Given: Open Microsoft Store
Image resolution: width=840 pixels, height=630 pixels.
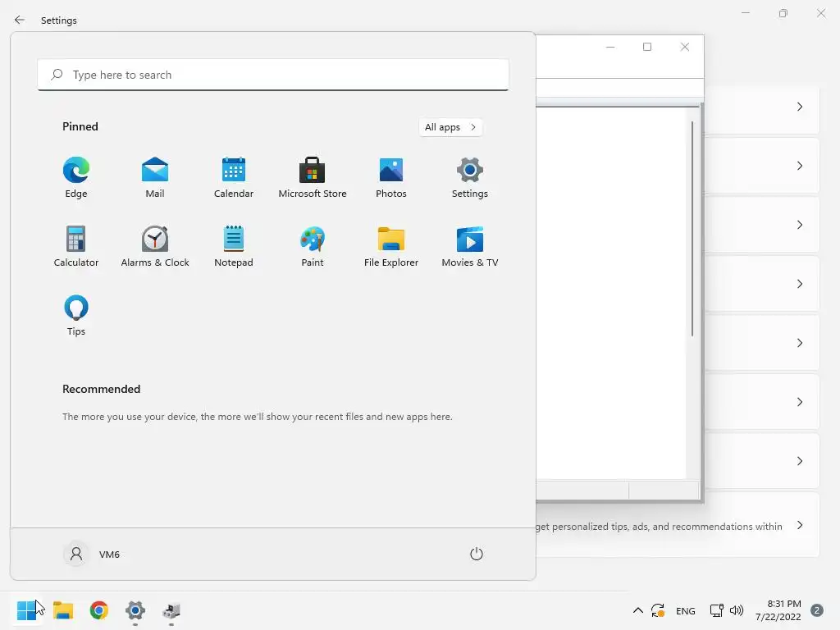Looking at the screenshot, I should (313, 177).
